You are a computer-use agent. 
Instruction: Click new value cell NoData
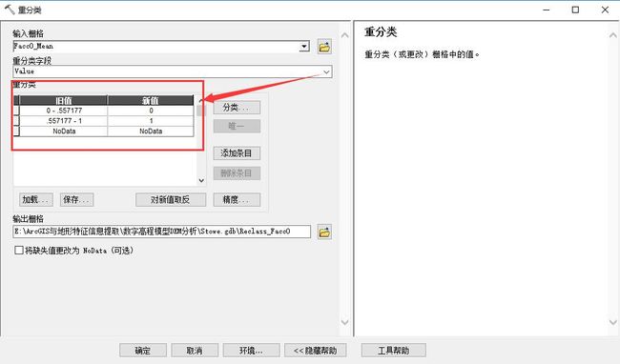pyautogui.click(x=151, y=131)
